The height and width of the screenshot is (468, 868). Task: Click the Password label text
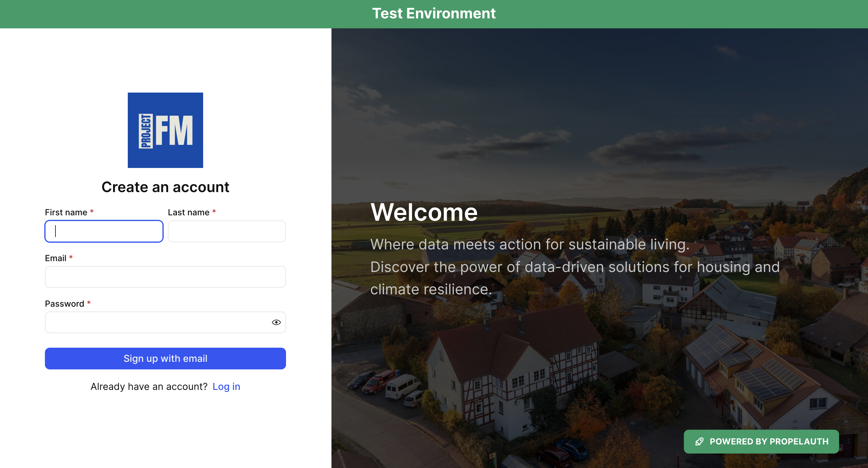click(x=64, y=304)
